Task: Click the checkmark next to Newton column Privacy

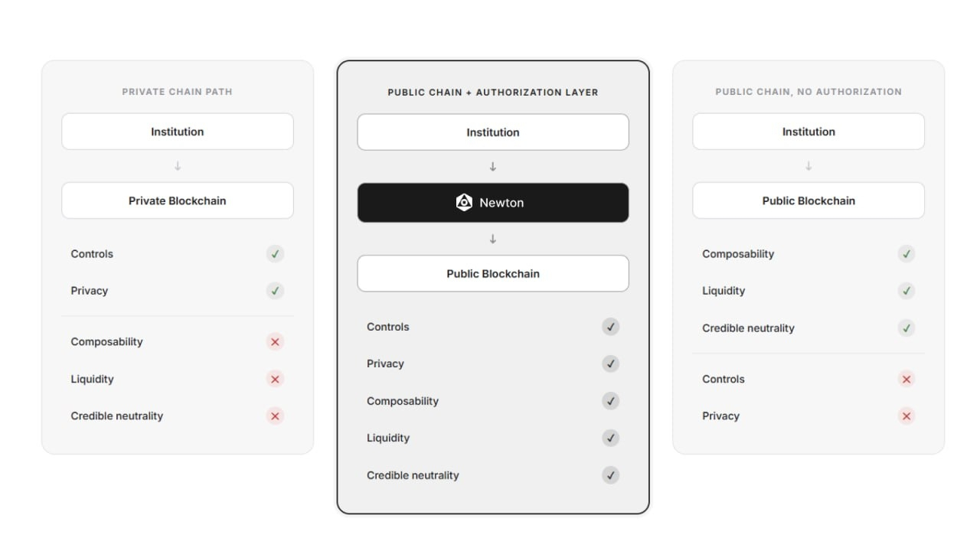Action: pyautogui.click(x=610, y=364)
